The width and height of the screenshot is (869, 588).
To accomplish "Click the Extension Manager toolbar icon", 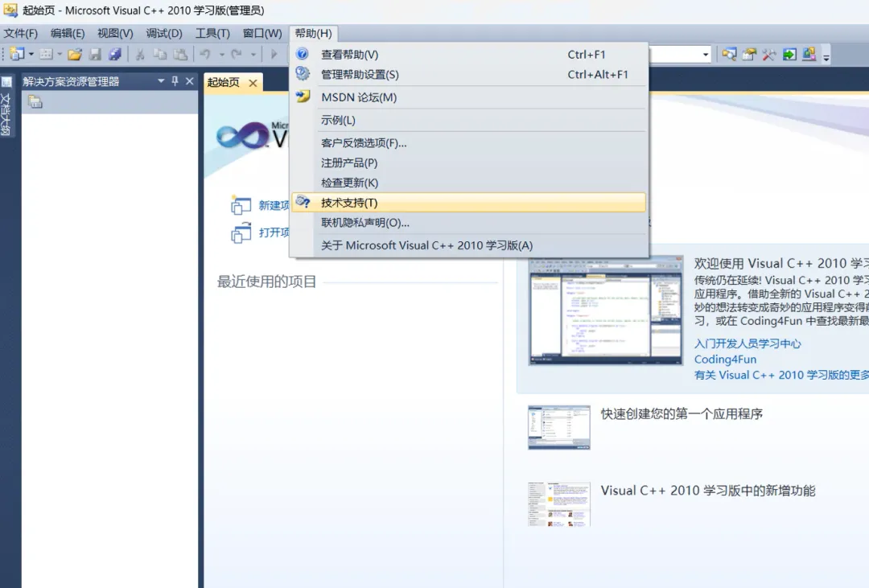I will [x=809, y=55].
